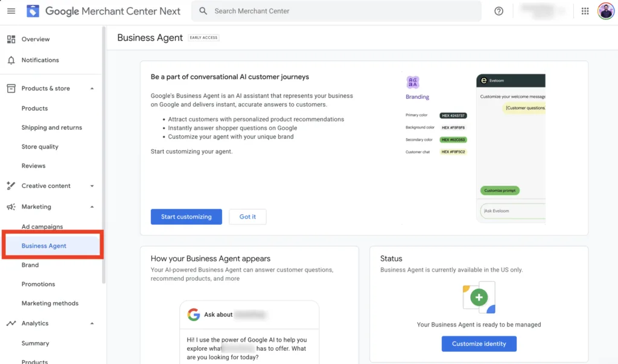
Task: Click the Background color HEX swatch
Action: click(x=453, y=128)
